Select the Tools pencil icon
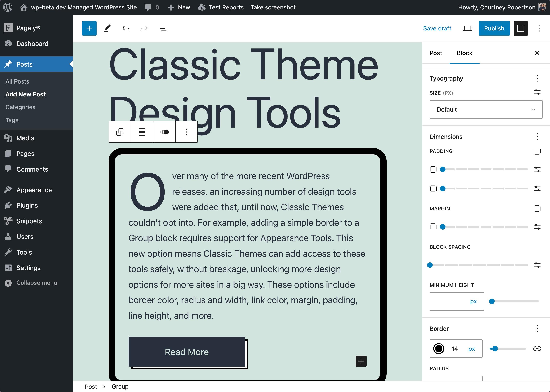 click(x=107, y=28)
